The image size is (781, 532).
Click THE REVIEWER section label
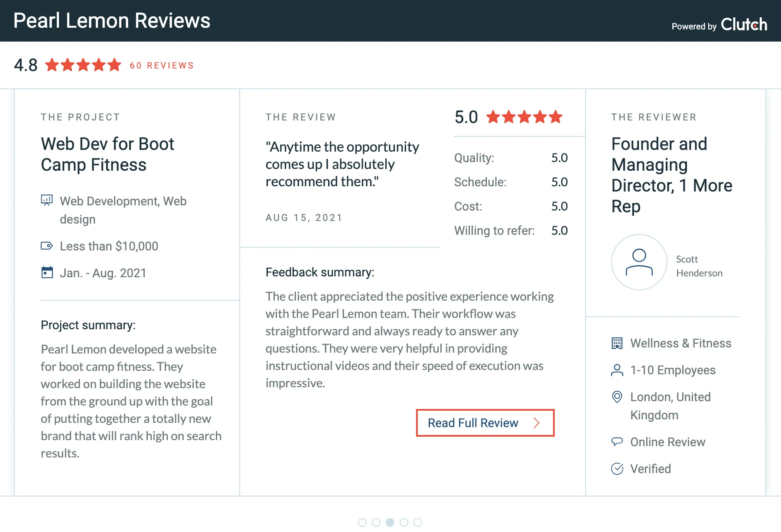pyautogui.click(x=654, y=117)
